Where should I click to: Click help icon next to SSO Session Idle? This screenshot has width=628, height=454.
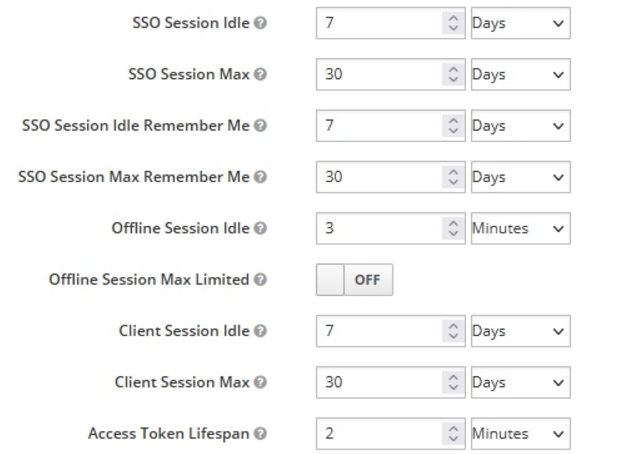(261, 23)
